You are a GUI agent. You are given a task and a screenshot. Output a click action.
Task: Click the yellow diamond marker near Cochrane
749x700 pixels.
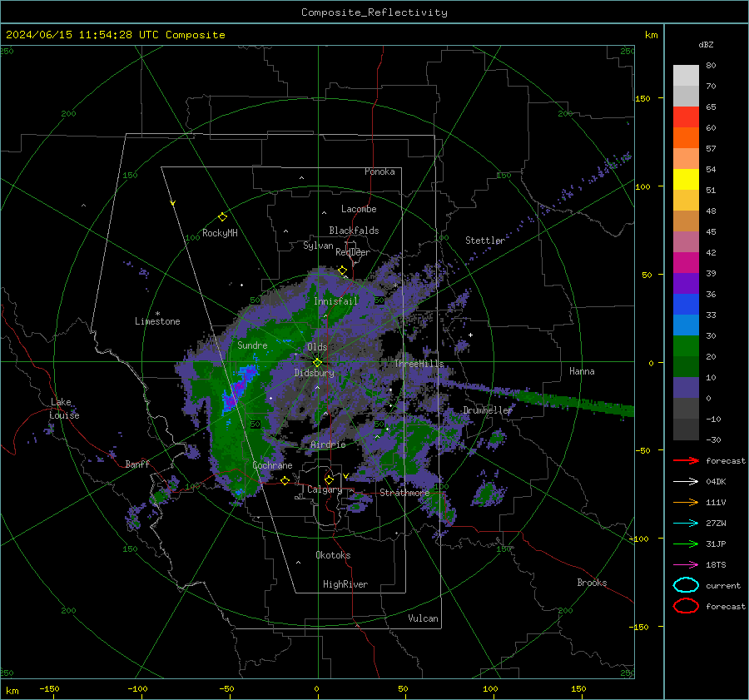pyautogui.click(x=285, y=480)
